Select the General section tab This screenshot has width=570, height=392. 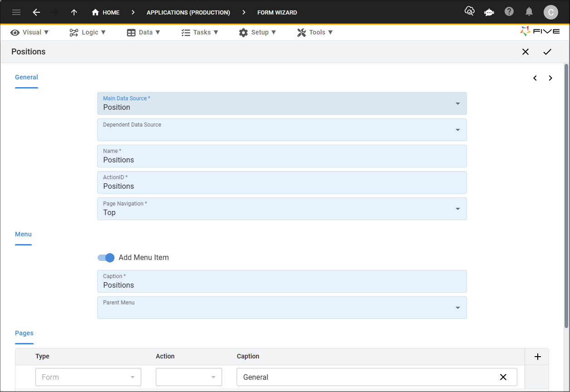[x=26, y=78]
